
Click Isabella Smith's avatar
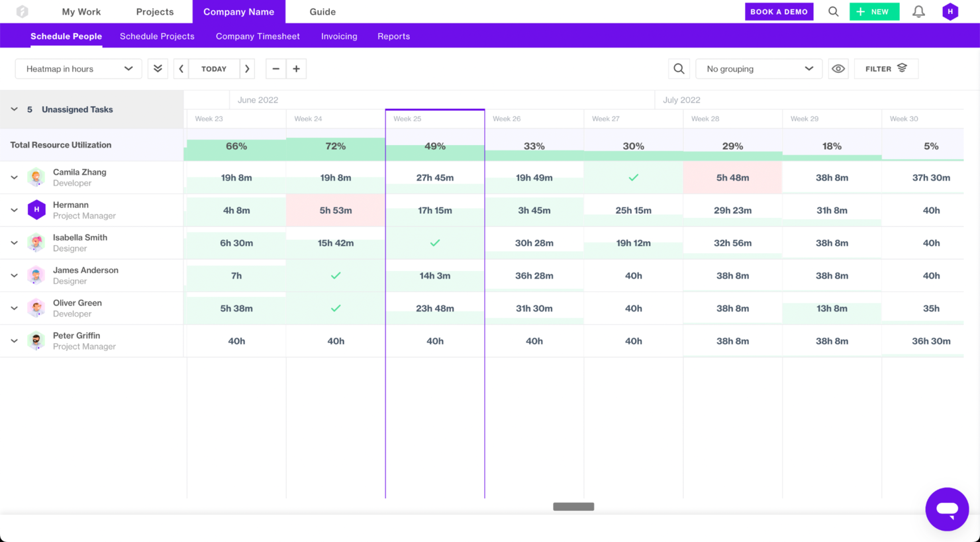36,243
